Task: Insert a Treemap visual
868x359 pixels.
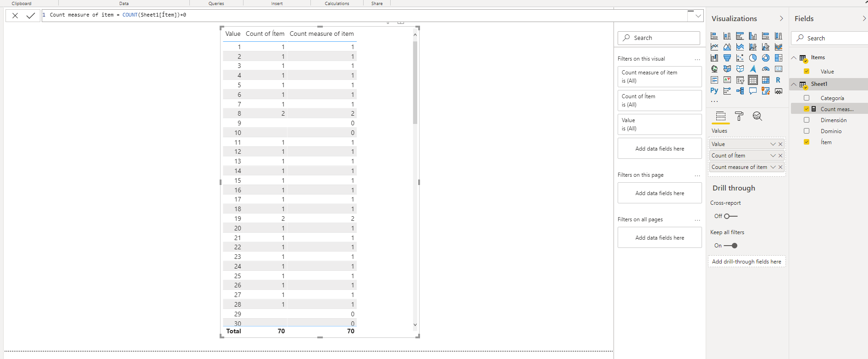Action: click(x=779, y=58)
